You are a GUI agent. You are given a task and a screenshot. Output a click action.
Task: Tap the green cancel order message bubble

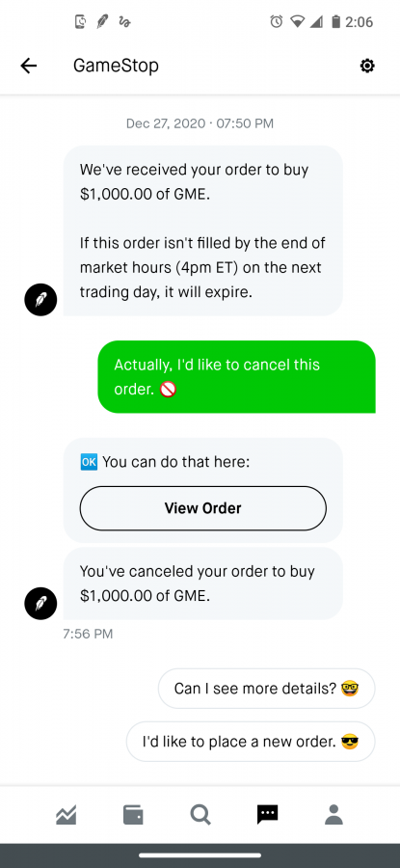click(236, 377)
